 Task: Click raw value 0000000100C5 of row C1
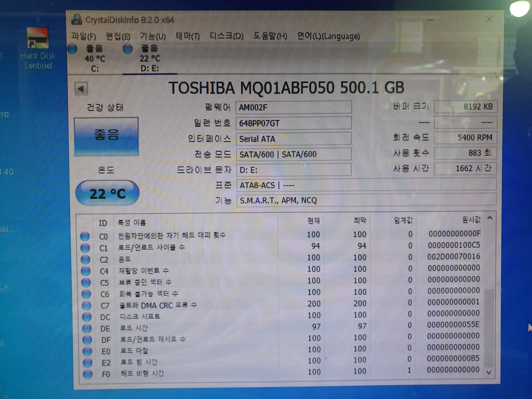(x=454, y=245)
